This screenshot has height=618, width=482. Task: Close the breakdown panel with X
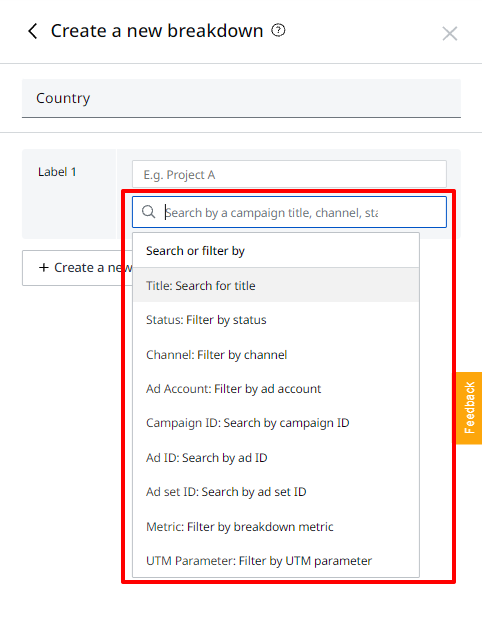coord(450,34)
